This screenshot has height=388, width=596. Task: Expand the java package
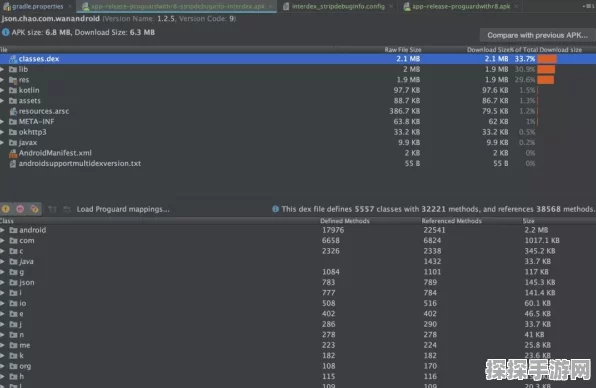2,261
